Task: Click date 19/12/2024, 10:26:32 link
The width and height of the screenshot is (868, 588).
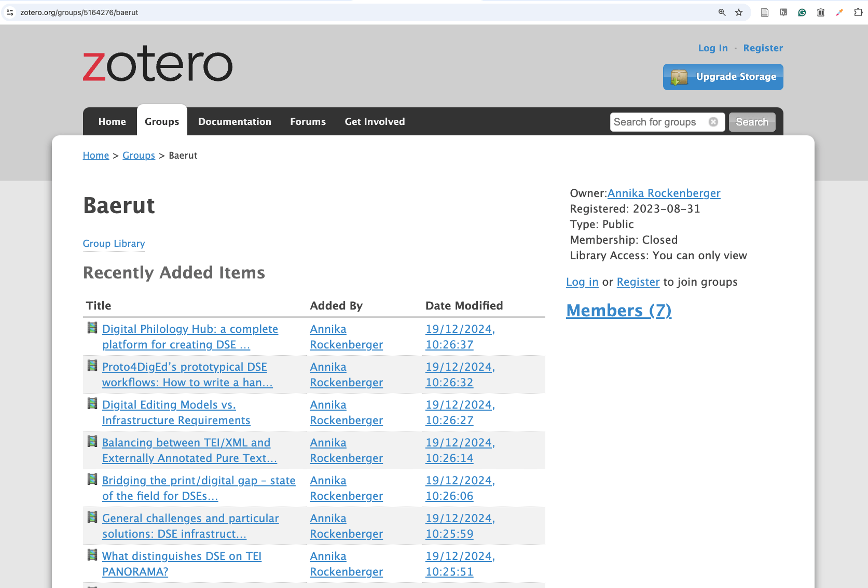Action: [460, 374]
